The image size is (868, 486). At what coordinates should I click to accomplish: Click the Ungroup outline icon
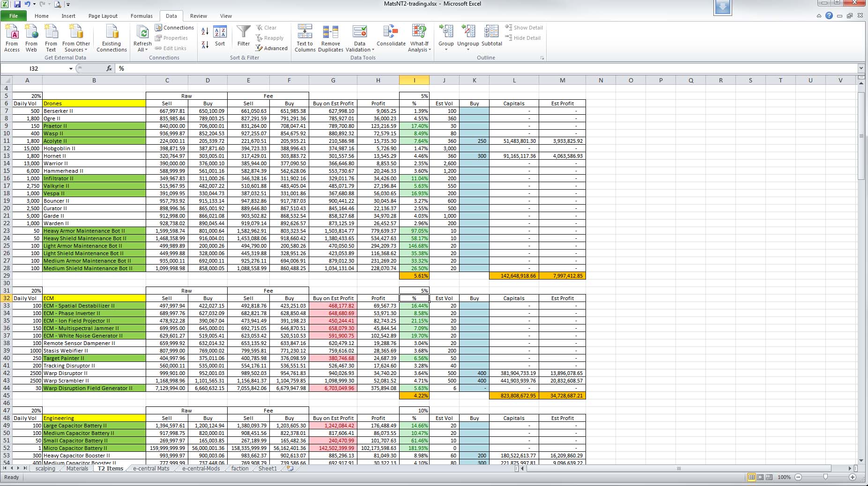(468, 31)
